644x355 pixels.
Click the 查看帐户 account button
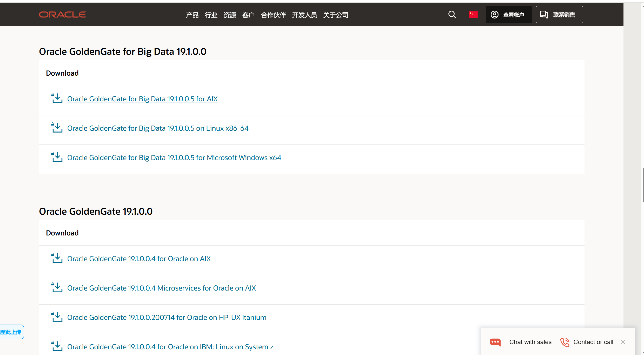point(508,15)
